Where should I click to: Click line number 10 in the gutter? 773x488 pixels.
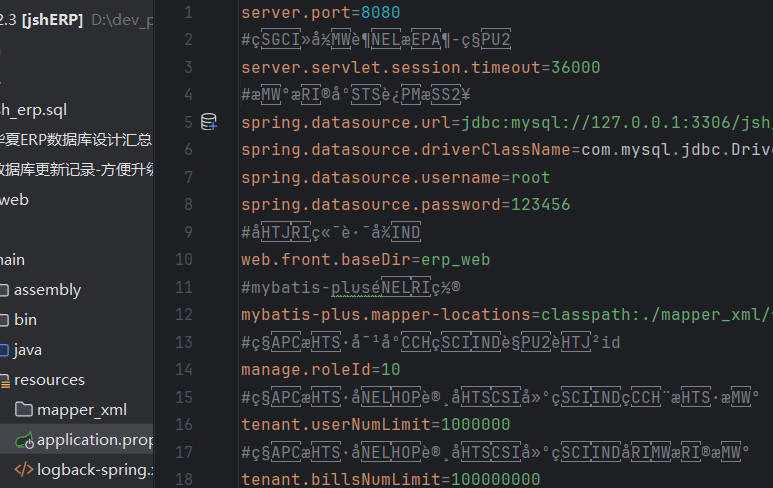[x=183, y=260]
